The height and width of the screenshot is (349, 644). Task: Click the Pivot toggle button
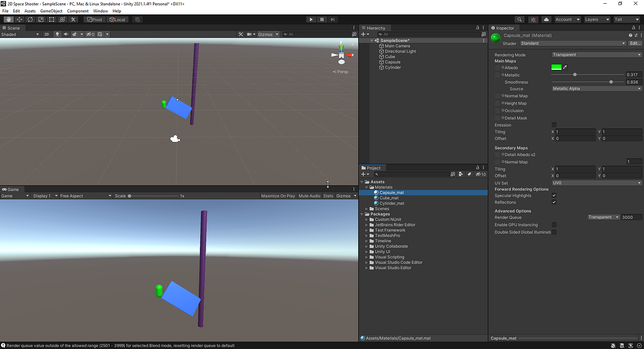(x=95, y=19)
